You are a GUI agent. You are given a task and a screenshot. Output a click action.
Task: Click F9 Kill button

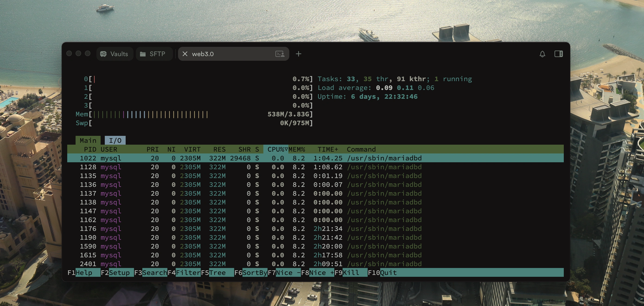point(351,273)
